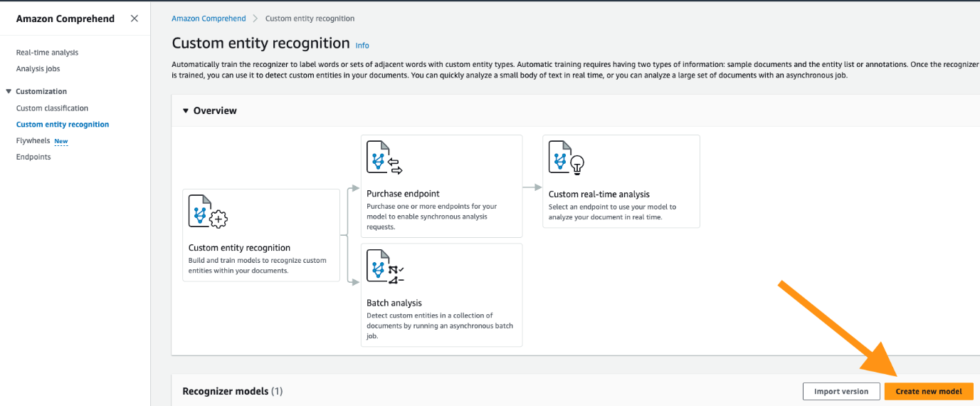
Task: Click the Amazon Comprehend breadcrumb link
Action: (209, 19)
